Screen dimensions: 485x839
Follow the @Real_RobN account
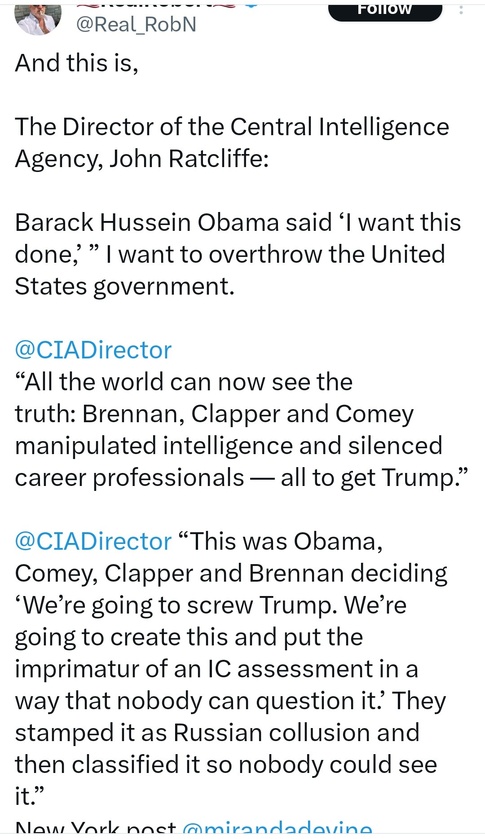click(x=385, y=11)
